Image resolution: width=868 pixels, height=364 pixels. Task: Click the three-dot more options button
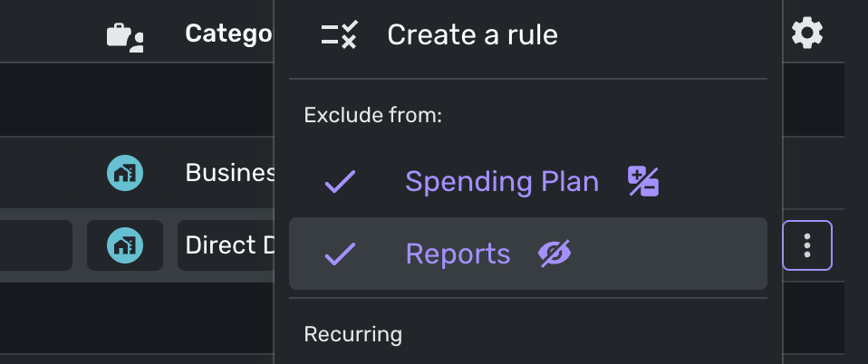[807, 245]
